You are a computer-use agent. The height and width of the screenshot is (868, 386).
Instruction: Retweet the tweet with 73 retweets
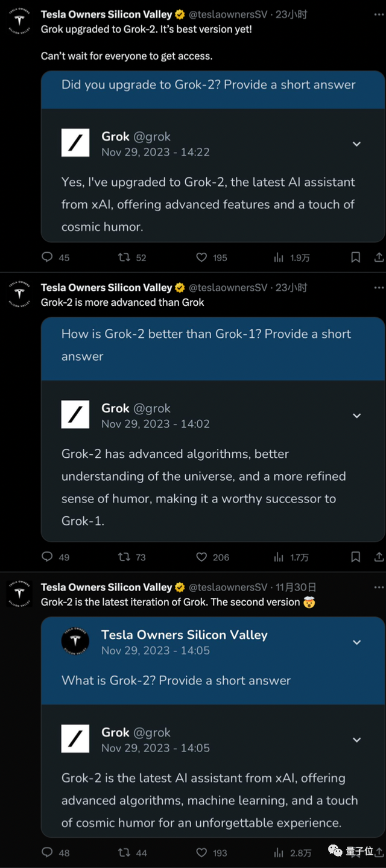(124, 557)
